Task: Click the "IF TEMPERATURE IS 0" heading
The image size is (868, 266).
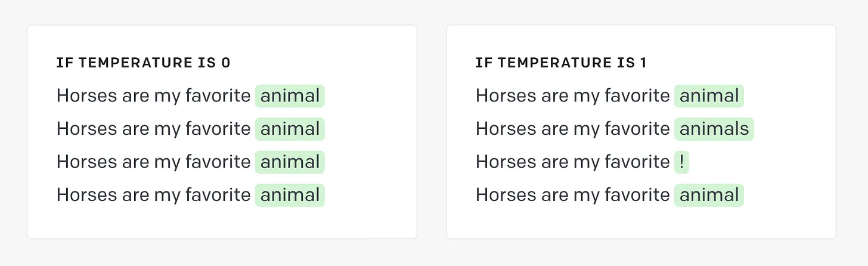Action: pos(143,63)
